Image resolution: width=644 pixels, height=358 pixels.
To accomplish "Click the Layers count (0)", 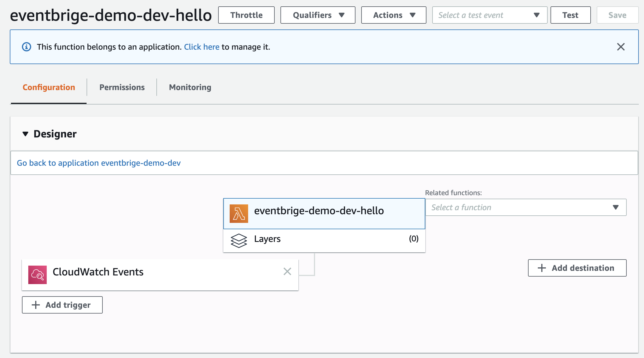I will [x=413, y=238].
